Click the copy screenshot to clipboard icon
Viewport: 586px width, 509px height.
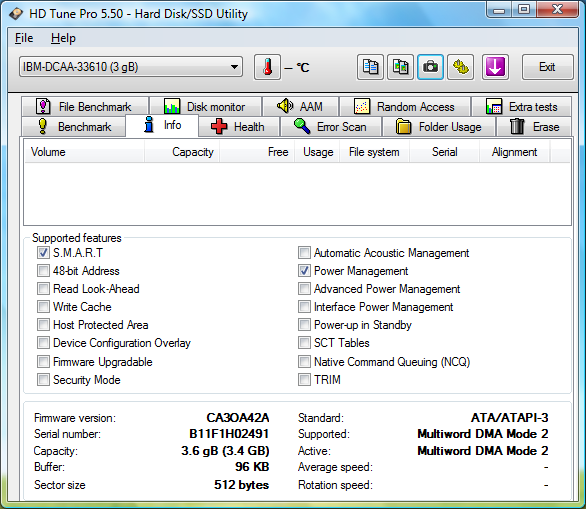[400, 67]
